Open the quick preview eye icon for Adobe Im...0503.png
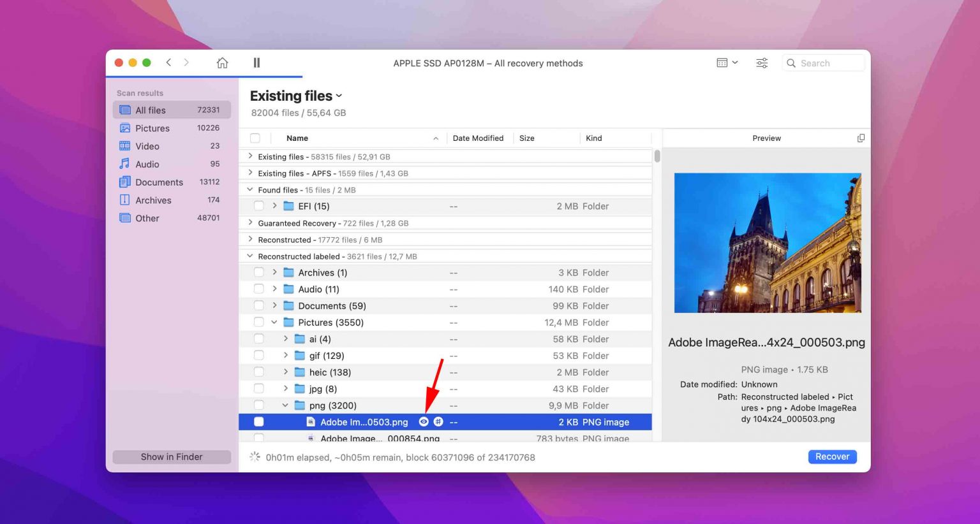Screen dimensions: 980x524 (424, 421)
